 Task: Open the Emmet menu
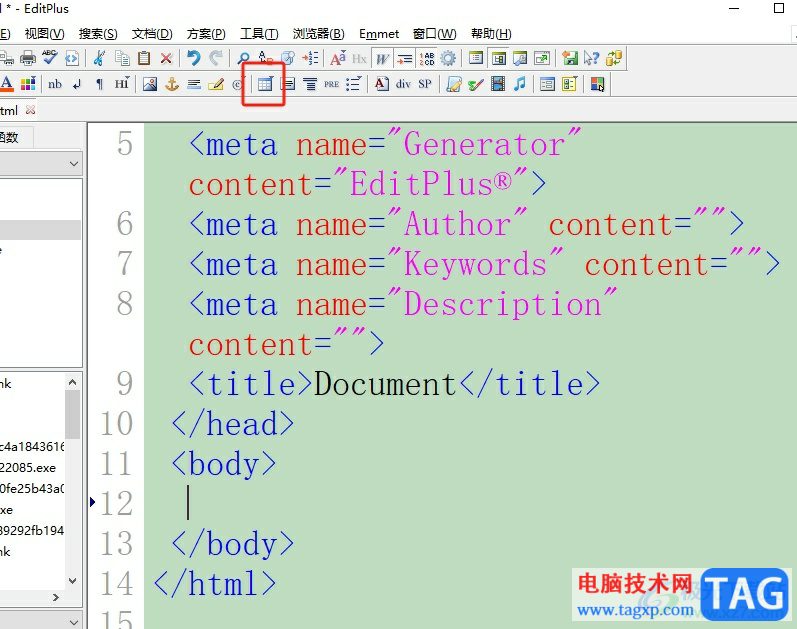pyautogui.click(x=379, y=34)
